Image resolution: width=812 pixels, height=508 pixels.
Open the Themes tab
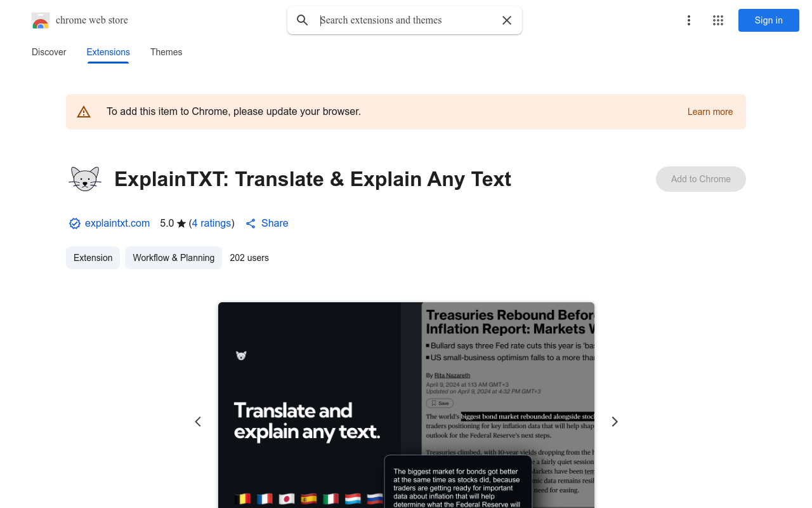click(166, 52)
